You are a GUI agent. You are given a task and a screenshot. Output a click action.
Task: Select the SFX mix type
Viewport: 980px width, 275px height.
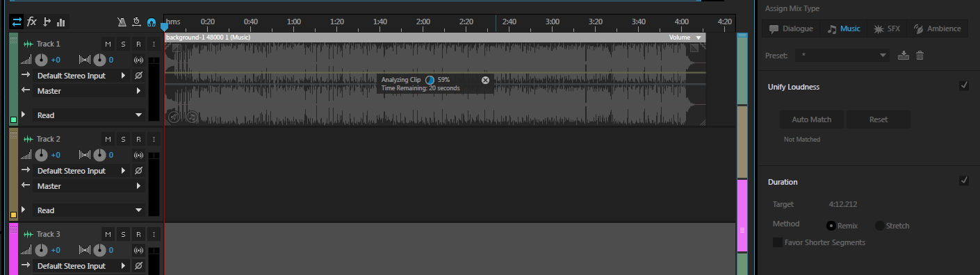pos(886,28)
